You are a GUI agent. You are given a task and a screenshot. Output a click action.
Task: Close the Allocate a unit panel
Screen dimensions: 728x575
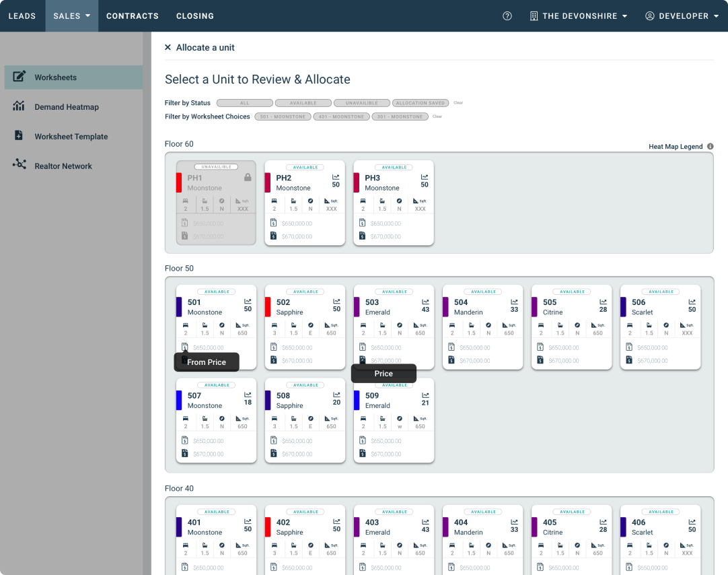point(168,47)
